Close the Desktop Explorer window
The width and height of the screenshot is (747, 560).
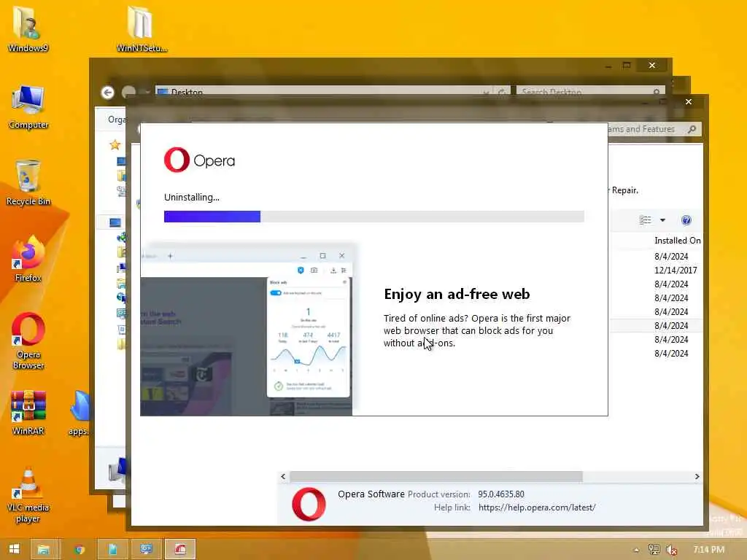651,65
